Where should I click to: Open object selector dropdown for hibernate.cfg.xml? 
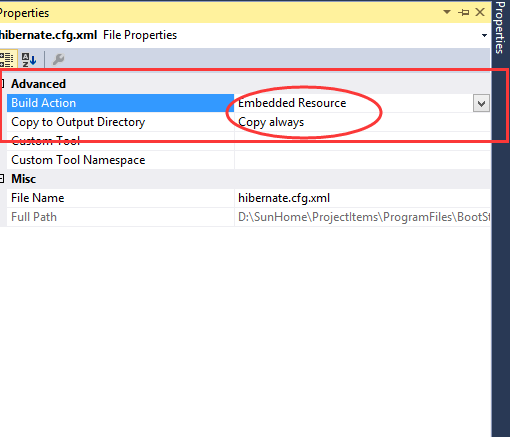click(484, 35)
